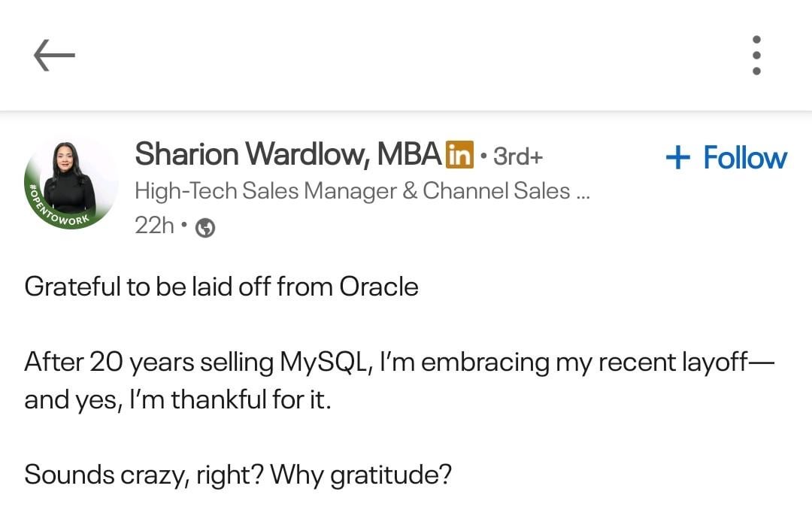Tap the plus icon beside Follow
Screen dimensions: 812x516
[x=678, y=157]
